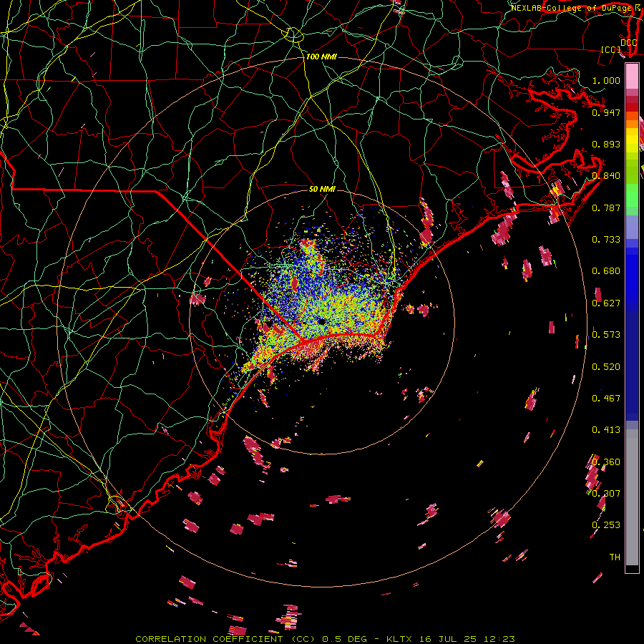Screen dimensions: 644x644
Task: Click the [CC] product label
Action: point(611,50)
